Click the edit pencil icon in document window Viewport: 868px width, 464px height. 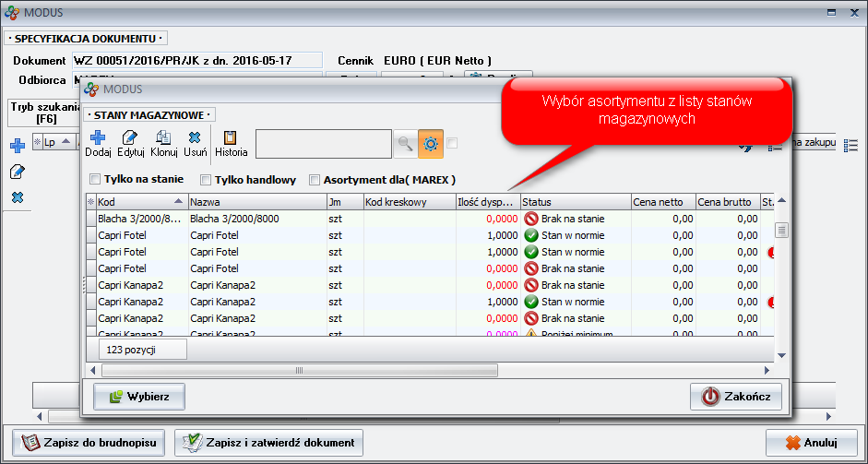(x=18, y=173)
